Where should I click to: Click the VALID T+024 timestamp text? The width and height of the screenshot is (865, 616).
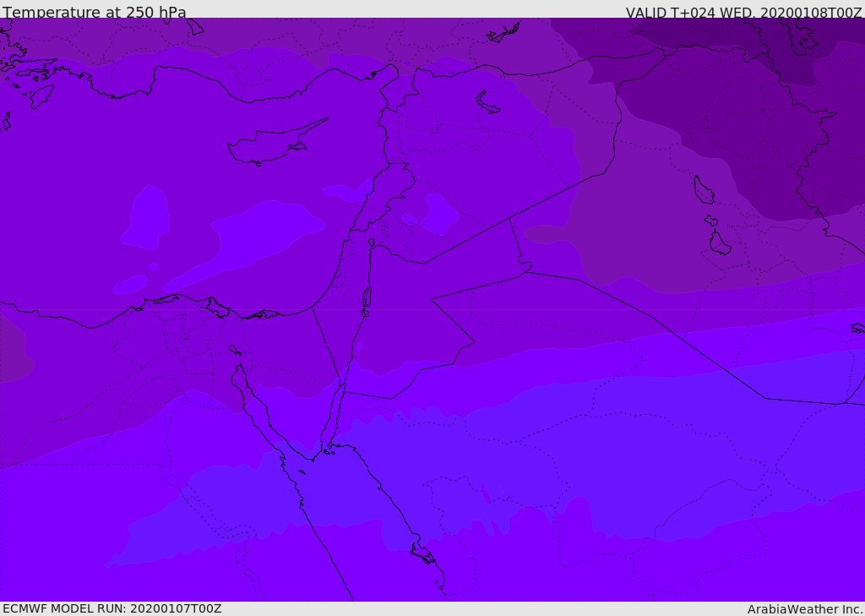(x=743, y=12)
